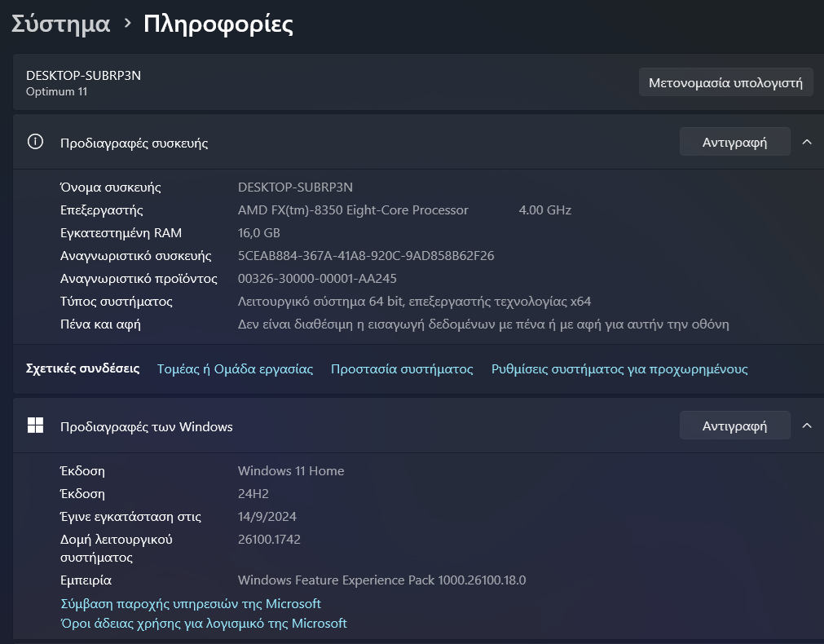824x644 pixels.
Task: Open Ρυθμίσεις συστήματος για προχωρημένους link
Action: 619,369
